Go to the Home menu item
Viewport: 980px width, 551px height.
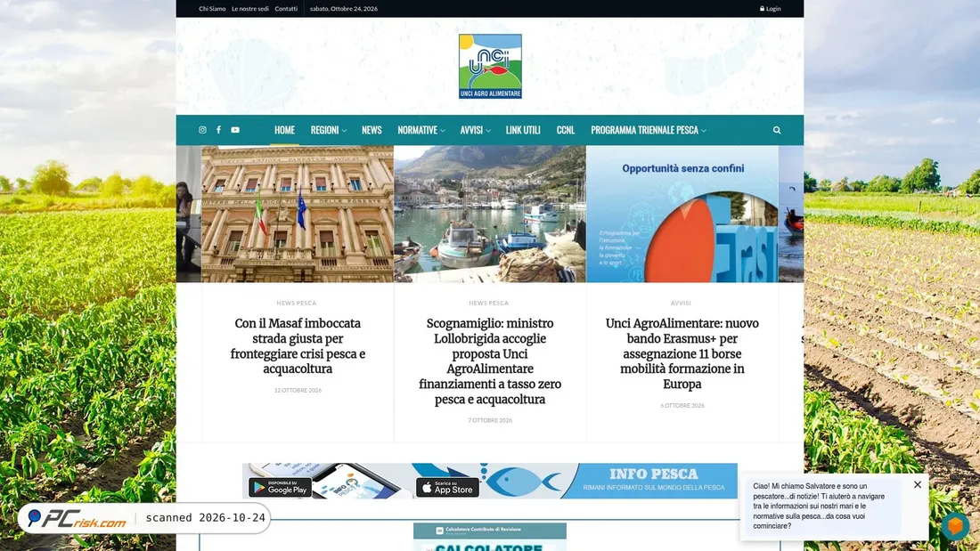pos(284,130)
